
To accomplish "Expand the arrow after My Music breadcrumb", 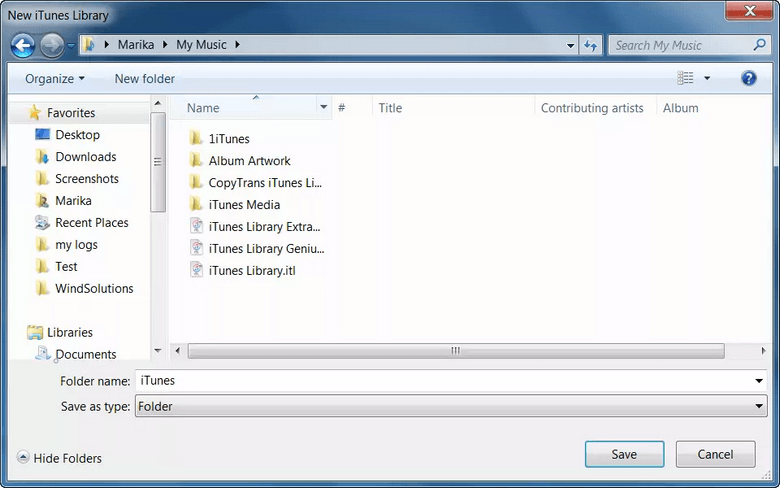I will (238, 45).
